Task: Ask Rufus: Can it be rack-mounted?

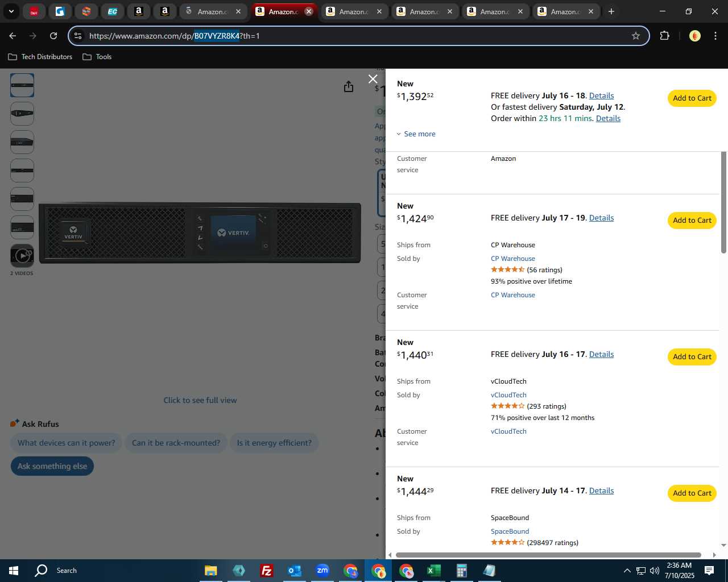Action: [x=176, y=443]
